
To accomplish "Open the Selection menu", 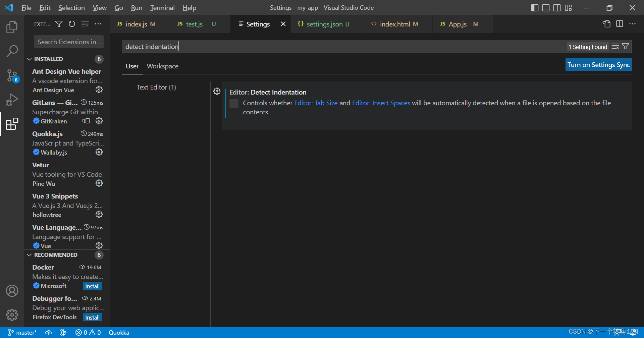I will [71, 8].
